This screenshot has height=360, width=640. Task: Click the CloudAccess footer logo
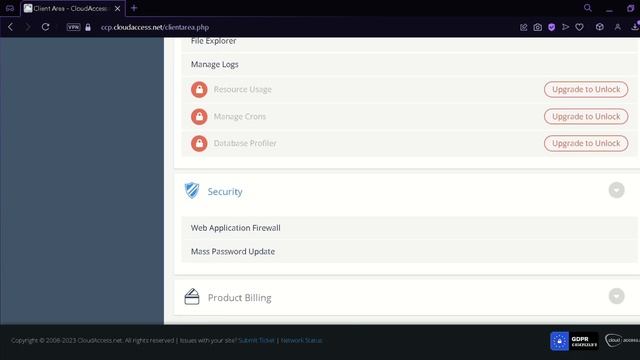tap(622, 340)
